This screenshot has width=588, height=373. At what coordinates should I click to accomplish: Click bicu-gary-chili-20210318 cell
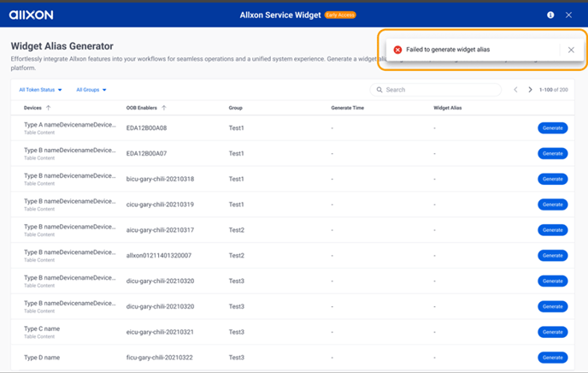160,179
